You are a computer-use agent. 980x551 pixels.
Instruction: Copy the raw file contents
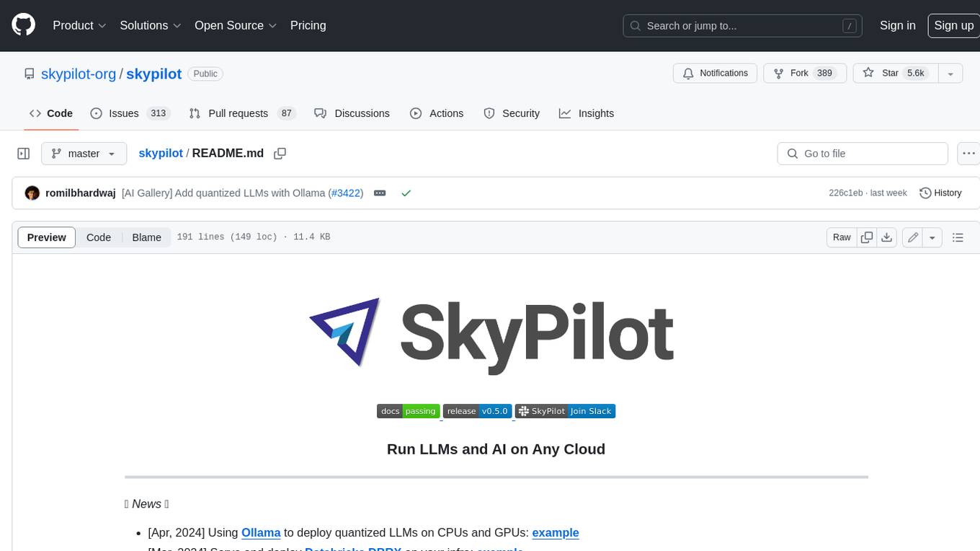tap(867, 237)
